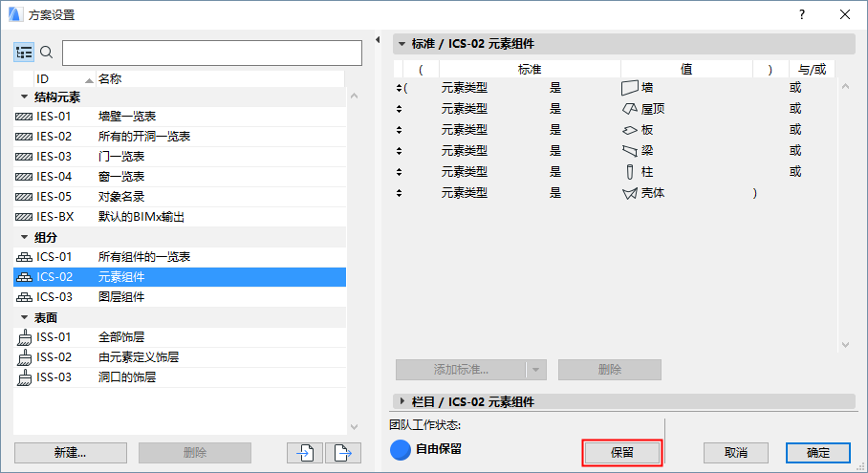
Task: Click the hatch icon of IES-BX
Action: [x=24, y=217]
